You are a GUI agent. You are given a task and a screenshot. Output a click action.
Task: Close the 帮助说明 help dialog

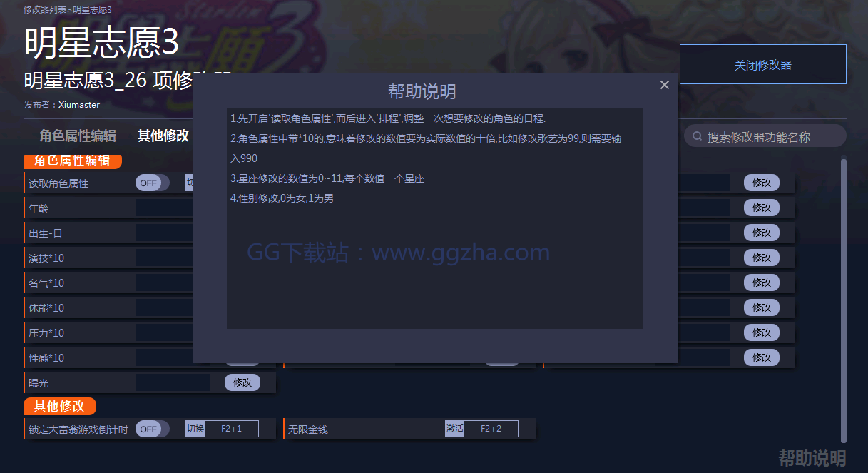pyautogui.click(x=665, y=85)
